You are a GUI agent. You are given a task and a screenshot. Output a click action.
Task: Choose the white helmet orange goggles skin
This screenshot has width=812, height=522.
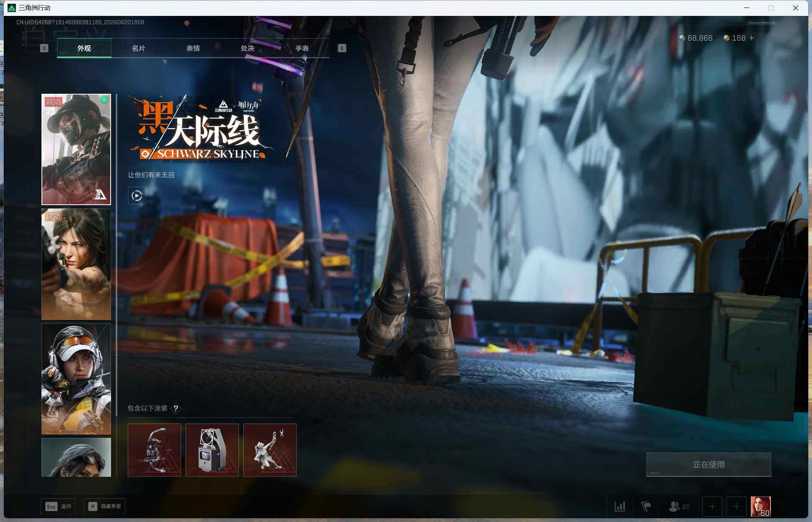coord(76,379)
